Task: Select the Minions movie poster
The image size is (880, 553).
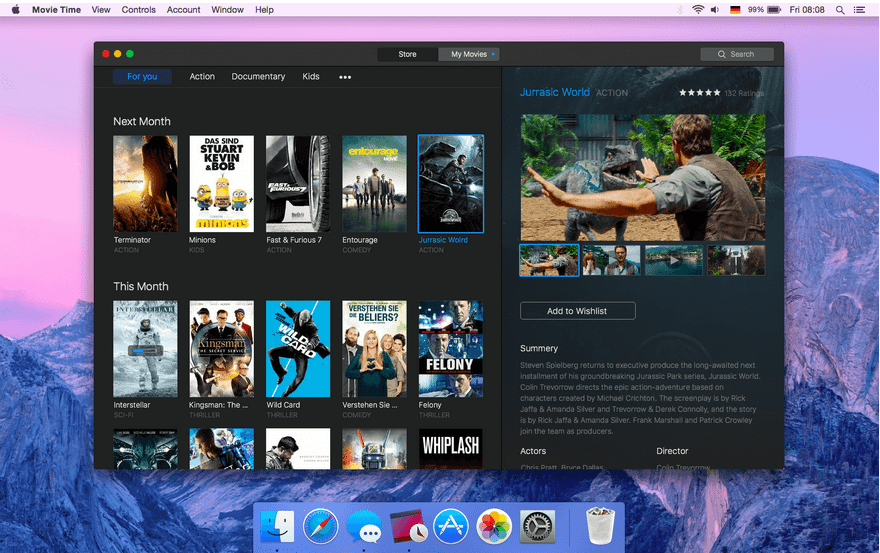Action: [222, 184]
